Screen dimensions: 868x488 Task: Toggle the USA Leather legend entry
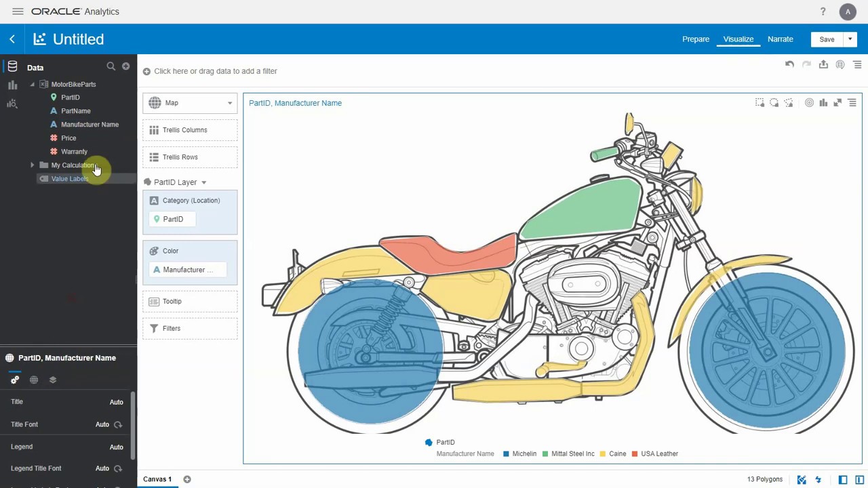[x=654, y=453]
